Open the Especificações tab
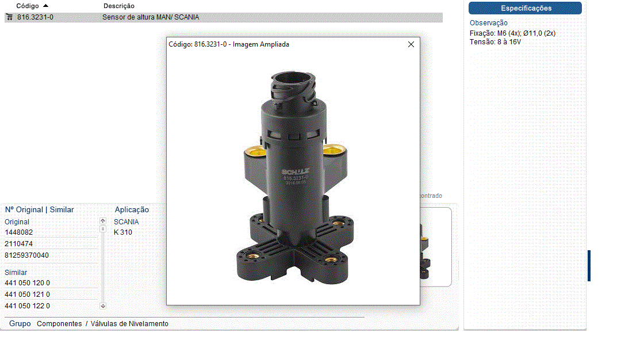The image size is (644, 344). coord(525,8)
